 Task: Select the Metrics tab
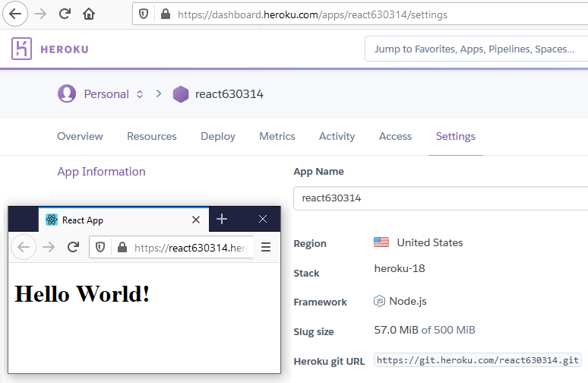pyautogui.click(x=277, y=136)
